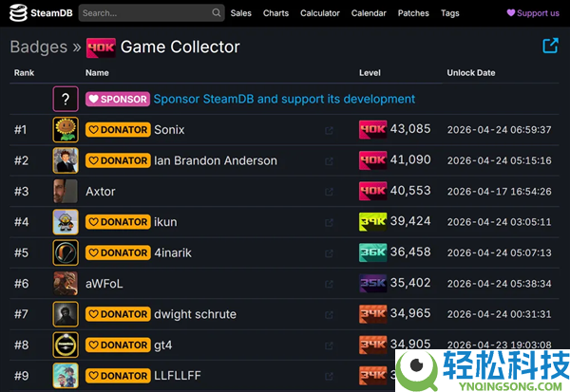
Task: Open the SteamDB logo home link
Action: 41,13
